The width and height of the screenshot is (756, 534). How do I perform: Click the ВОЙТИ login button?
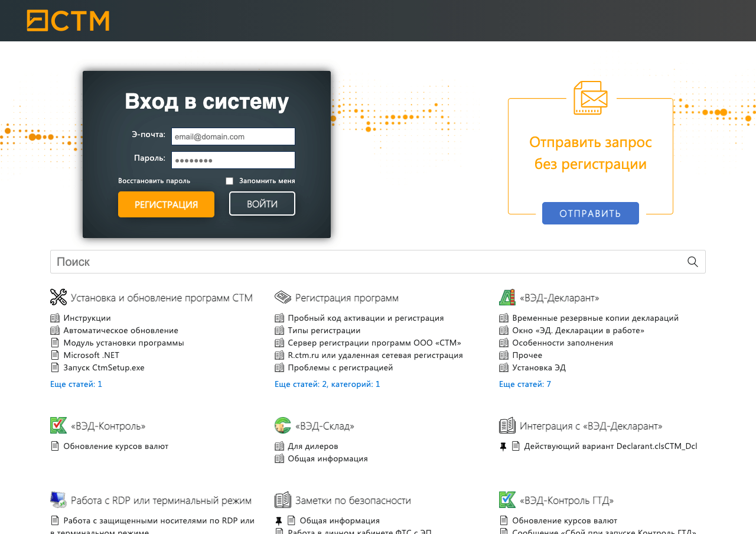(262, 204)
